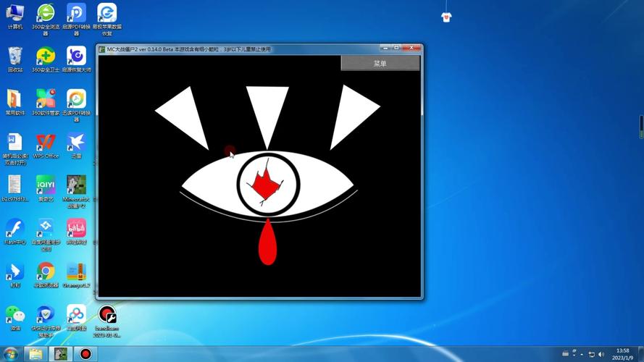The width and height of the screenshot is (644, 362).
Task: Click the volume speaker tray icon
Action: 601,354
